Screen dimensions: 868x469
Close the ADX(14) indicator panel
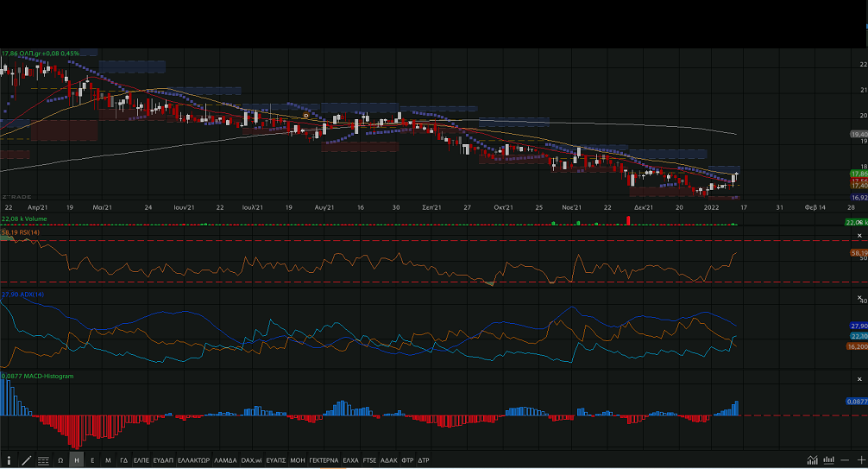coord(859,299)
